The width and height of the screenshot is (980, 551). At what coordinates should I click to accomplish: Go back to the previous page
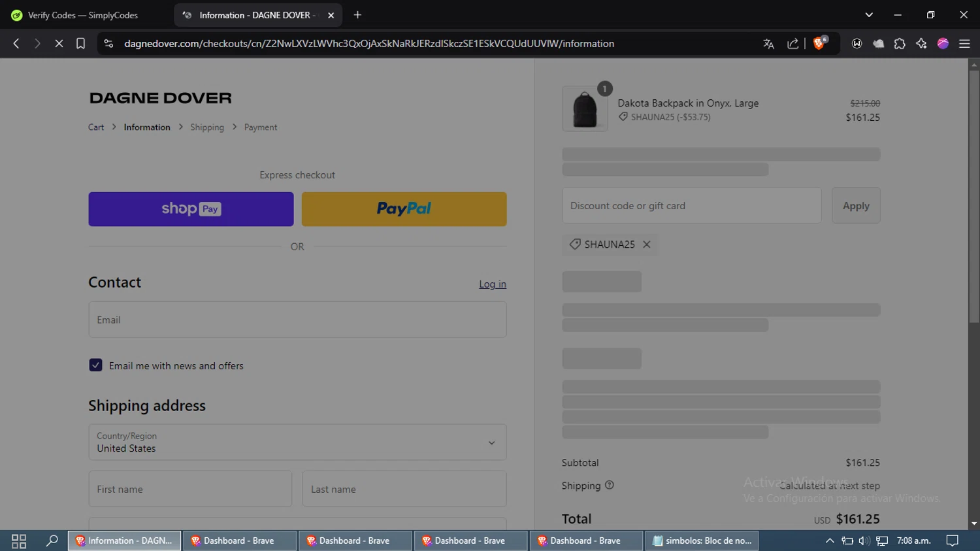coord(16,44)
